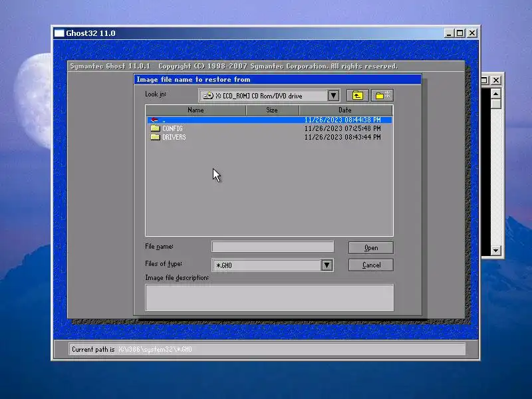The image size is (532, 399).
Task: Open the Look in drive dropdown arrow
Action: pos(334,96)
